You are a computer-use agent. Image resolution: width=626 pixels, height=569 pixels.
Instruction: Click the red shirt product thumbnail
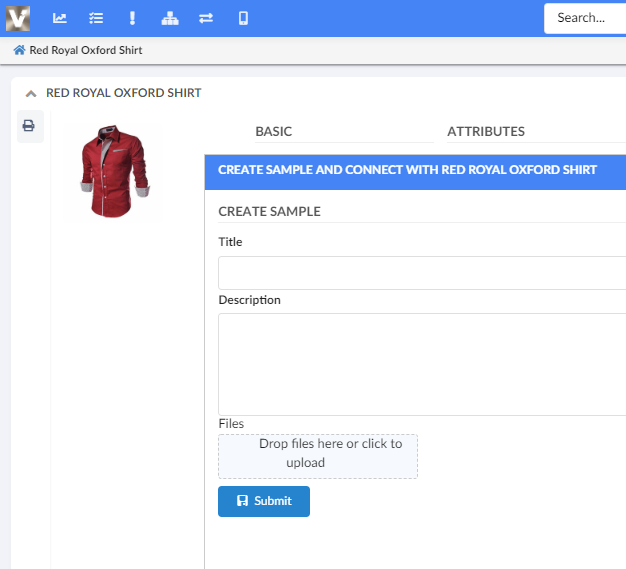click(114, 172)
